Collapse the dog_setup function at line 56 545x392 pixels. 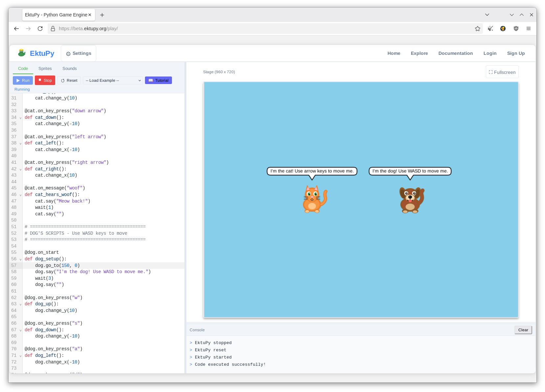click(20, 259)
